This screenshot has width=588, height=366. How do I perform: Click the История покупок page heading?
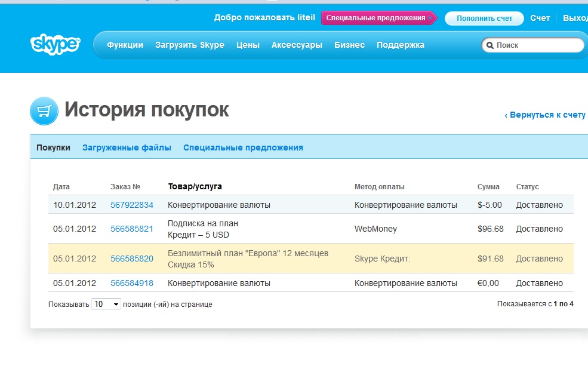(x=147, y=109)
